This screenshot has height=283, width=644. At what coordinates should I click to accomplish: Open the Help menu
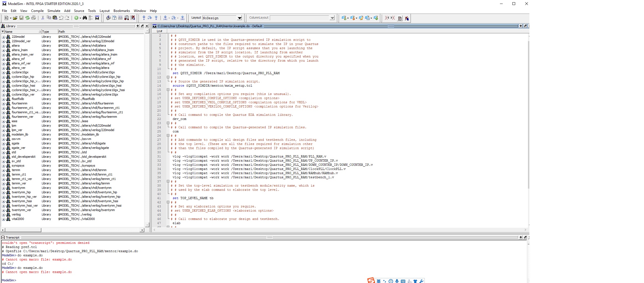tap(153, 11)
